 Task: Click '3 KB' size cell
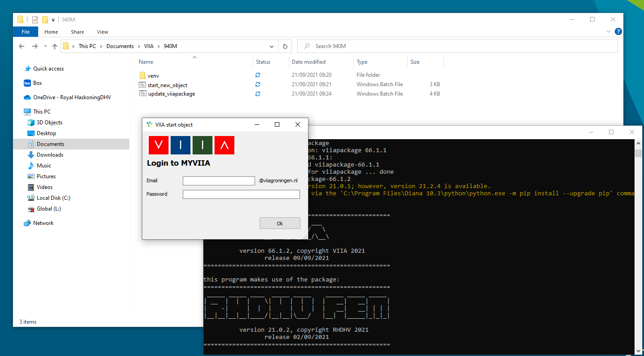(x=435, y=84)
